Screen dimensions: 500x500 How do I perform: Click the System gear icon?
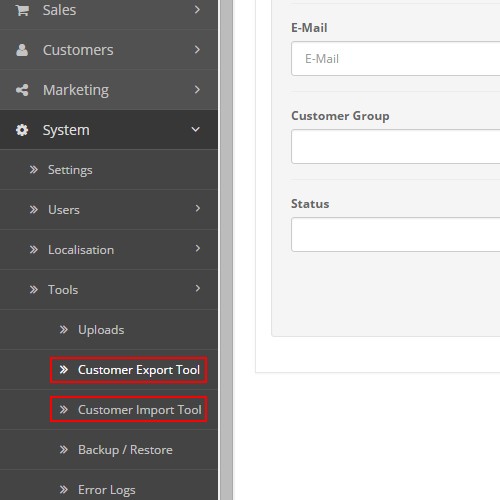pos(22,130)
